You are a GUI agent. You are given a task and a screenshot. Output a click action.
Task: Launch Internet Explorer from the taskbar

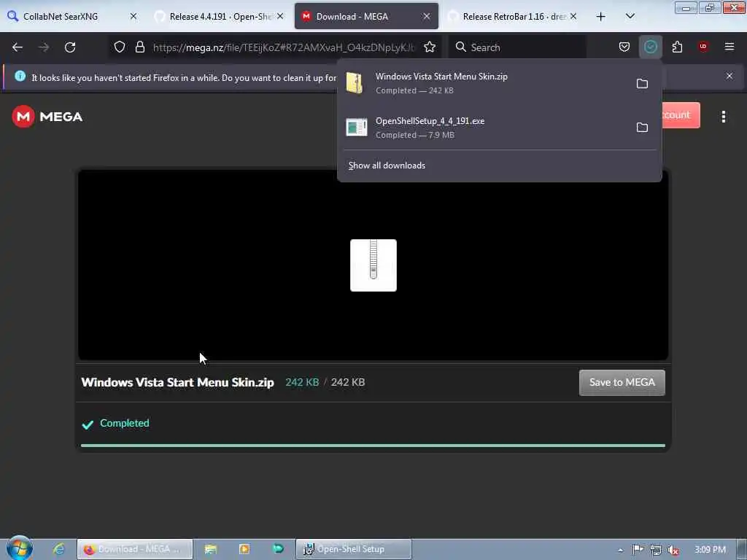click(59, 549)
